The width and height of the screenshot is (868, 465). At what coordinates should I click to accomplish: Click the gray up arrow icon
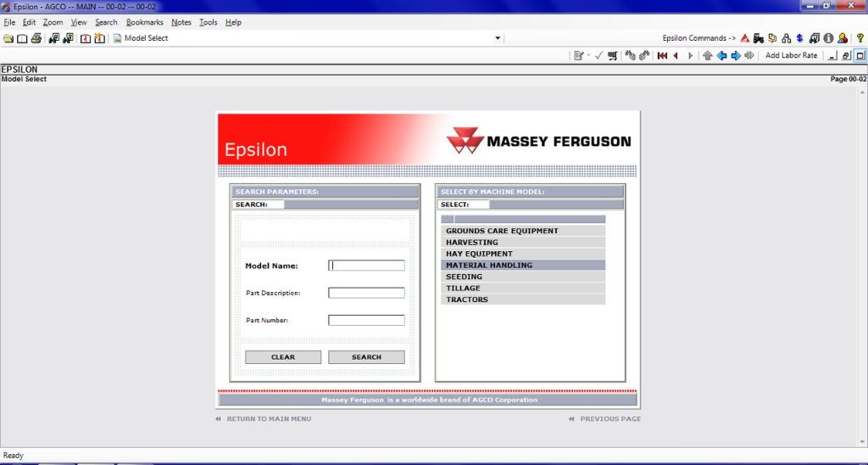708,55
